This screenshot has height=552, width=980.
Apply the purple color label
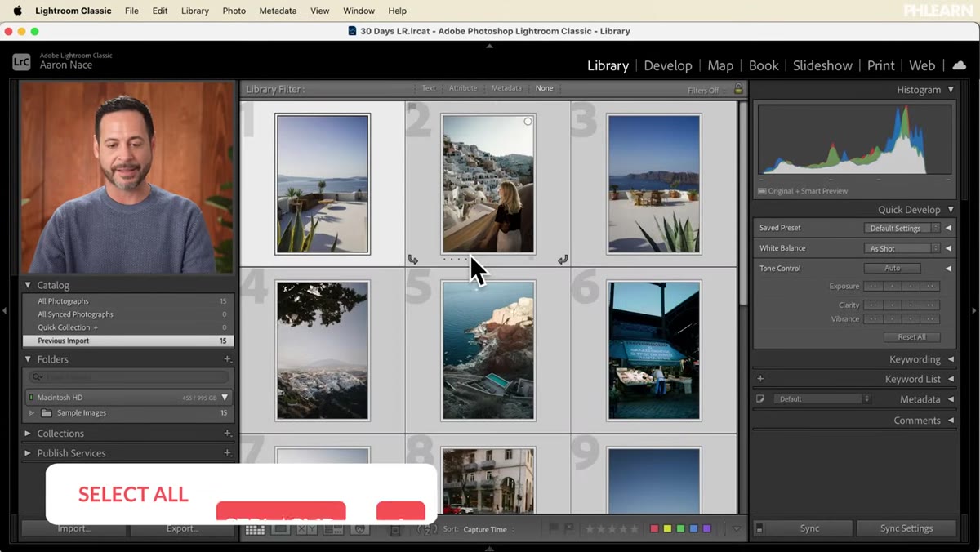point(706,529)
